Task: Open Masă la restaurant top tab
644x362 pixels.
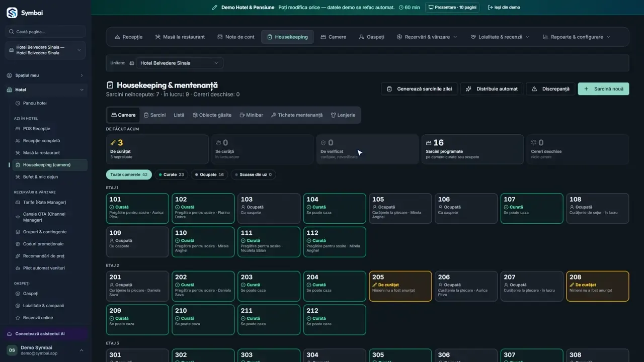Action: point(180,37)
